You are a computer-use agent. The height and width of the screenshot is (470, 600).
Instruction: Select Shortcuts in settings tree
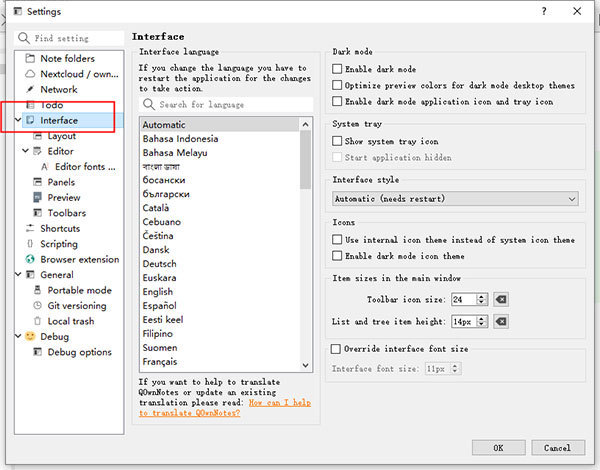point(60,228)
